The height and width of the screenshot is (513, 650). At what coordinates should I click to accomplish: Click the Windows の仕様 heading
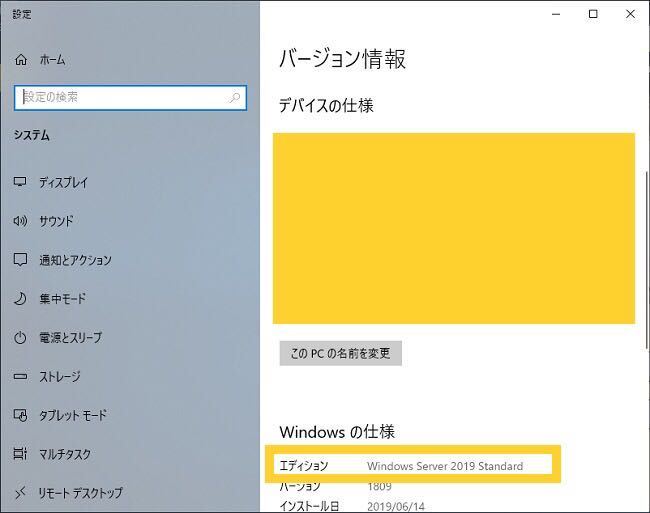coord(337,432)
